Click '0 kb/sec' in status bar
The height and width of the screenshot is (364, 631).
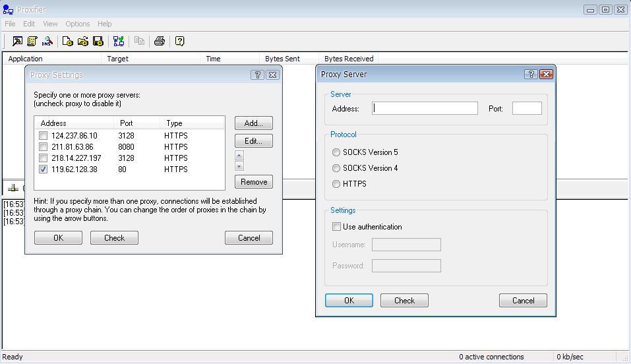point(570,356)
